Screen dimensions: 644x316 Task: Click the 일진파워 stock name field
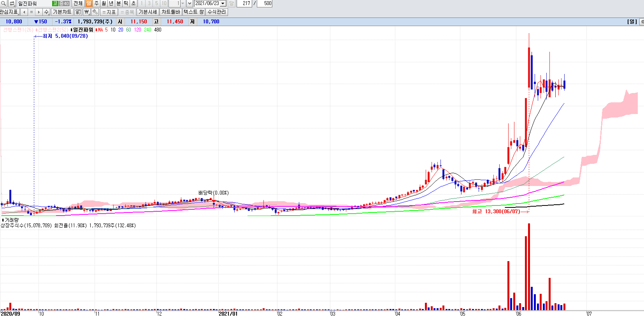tap(34, 4)
